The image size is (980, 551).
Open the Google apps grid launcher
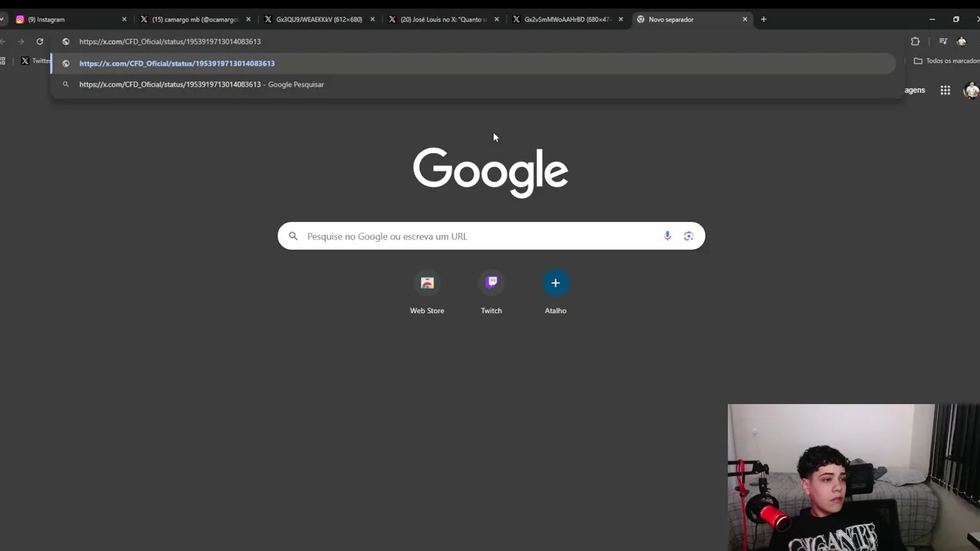tap(946, 90)
